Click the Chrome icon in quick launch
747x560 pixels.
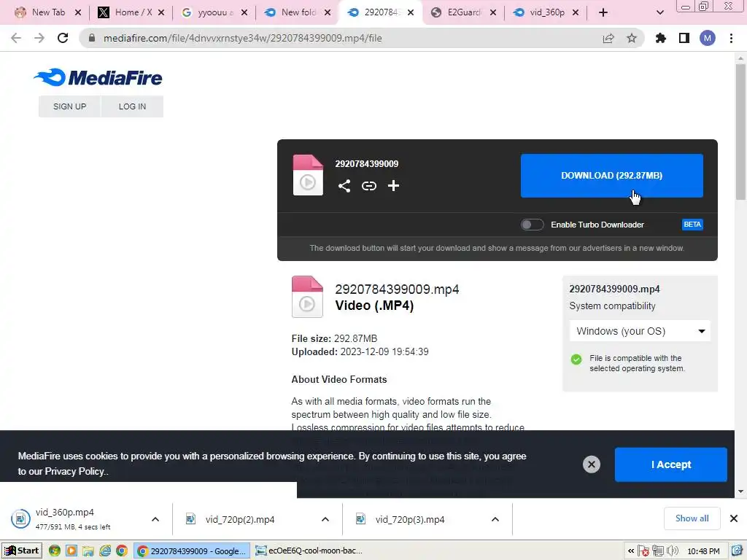122,551
